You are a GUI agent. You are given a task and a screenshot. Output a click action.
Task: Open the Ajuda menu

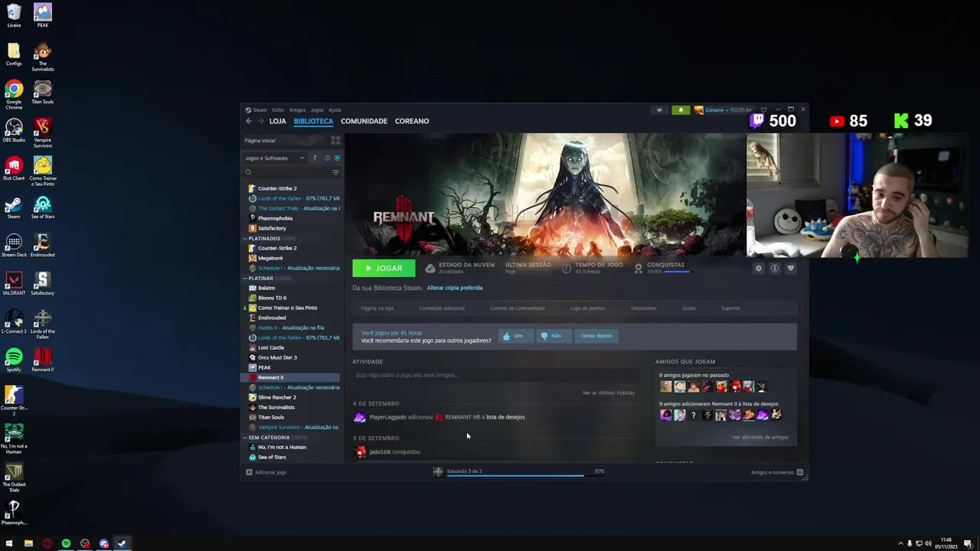(x=335, y=110)
